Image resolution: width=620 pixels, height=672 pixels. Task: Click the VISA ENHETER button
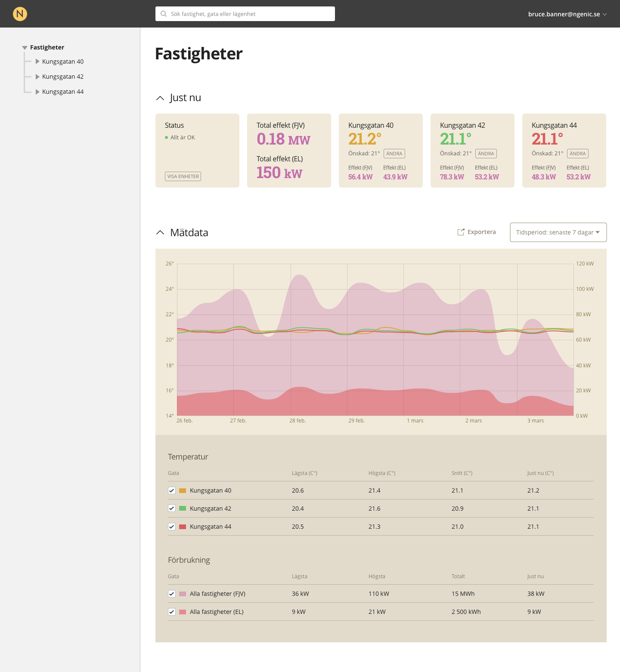coord(183,176)
